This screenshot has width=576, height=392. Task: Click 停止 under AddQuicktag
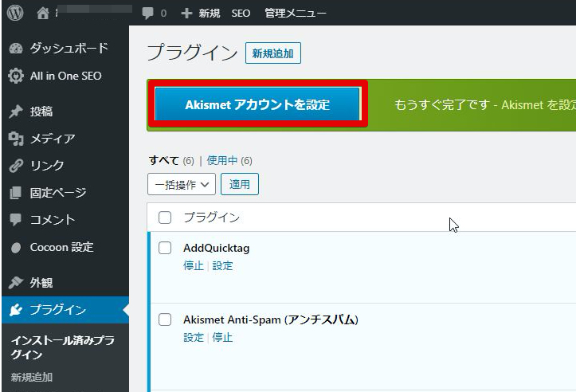point(194,265)
